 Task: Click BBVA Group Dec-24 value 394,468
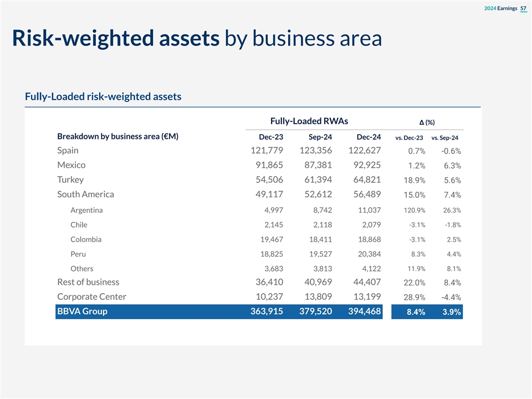click(x=364, y=311)
